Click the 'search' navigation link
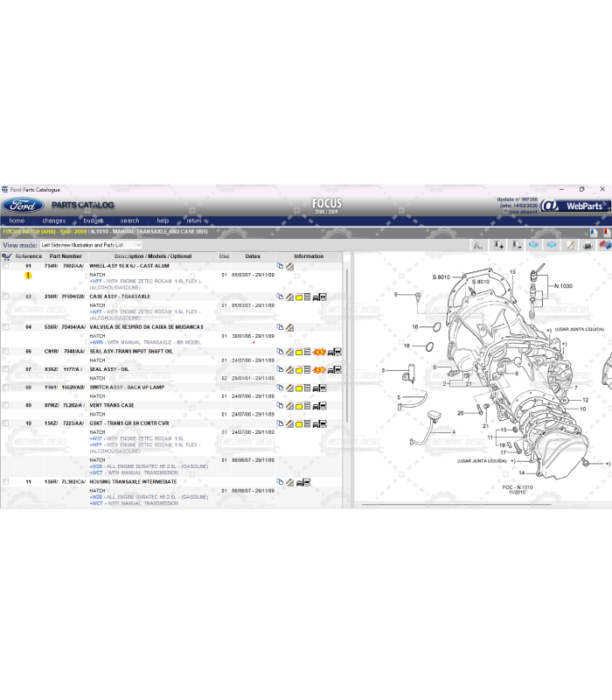 tap(129, 221)
